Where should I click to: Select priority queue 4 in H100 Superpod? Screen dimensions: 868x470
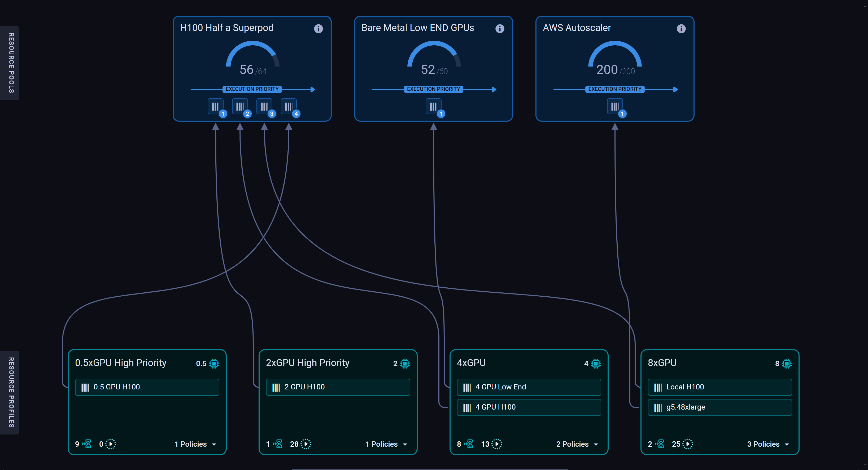(289, 107)
